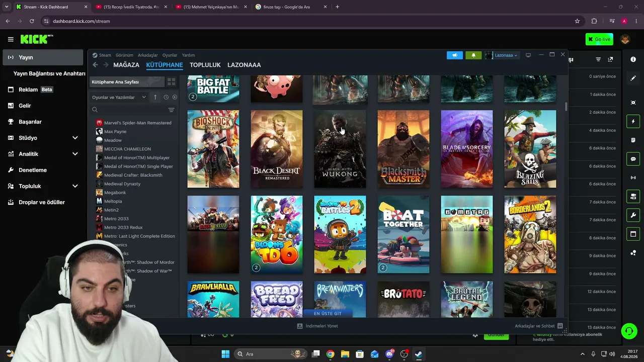Go back in Steam navigation

96,65
